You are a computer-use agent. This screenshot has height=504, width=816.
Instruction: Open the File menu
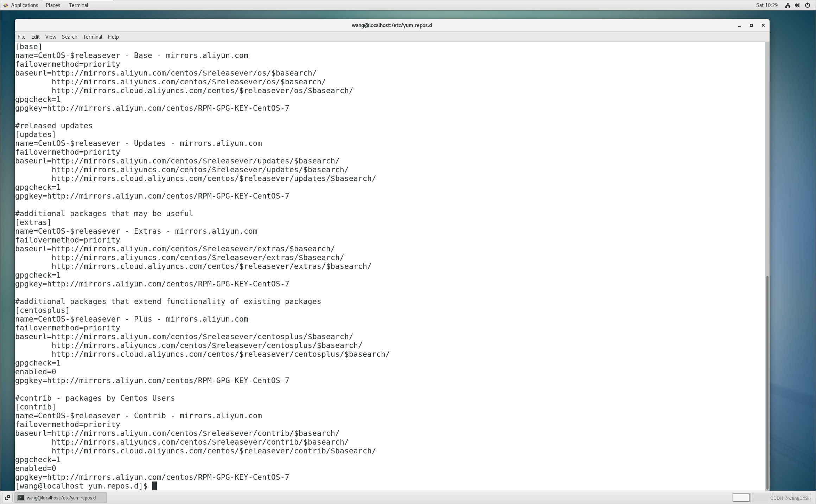tap(21, 37)
